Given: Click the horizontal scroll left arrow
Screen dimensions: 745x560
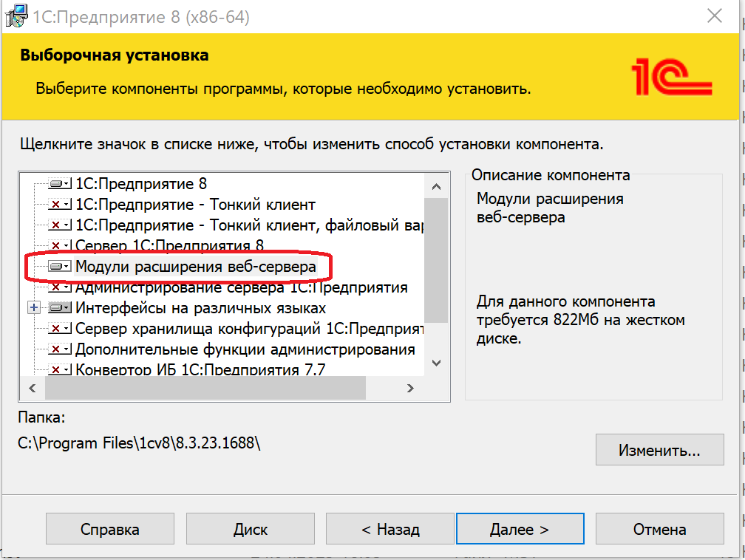Looking at the screenshot, I should pos(33,388).
